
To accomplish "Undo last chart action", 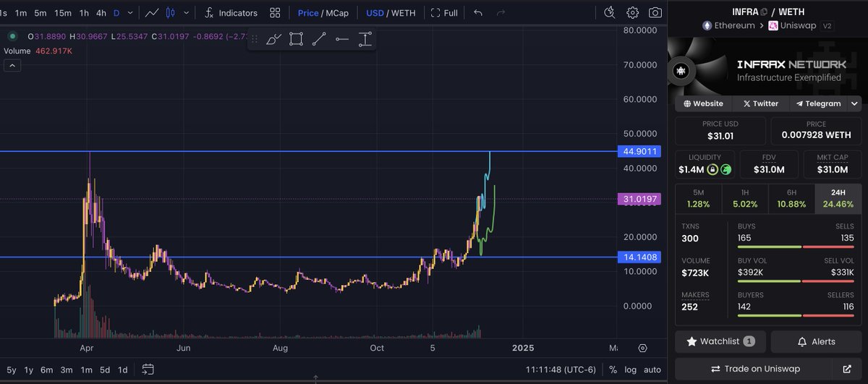I will pos(478,13).
